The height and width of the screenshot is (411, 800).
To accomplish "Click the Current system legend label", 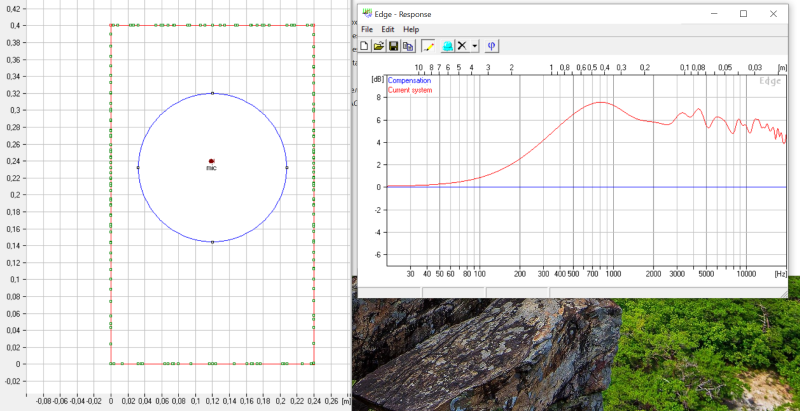I will click(x=410, y=90).
